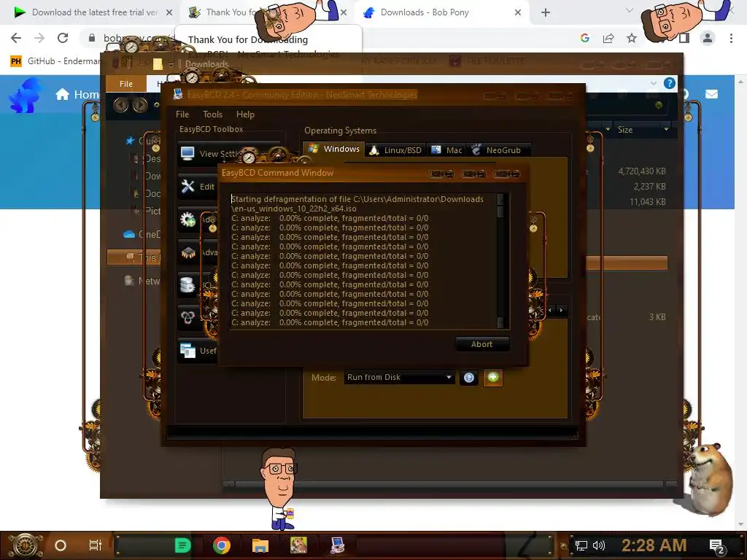This screenshot has width=747, height=560.
Task: Close the Downloads - Bob Pony tab
Action: (518, 12)
